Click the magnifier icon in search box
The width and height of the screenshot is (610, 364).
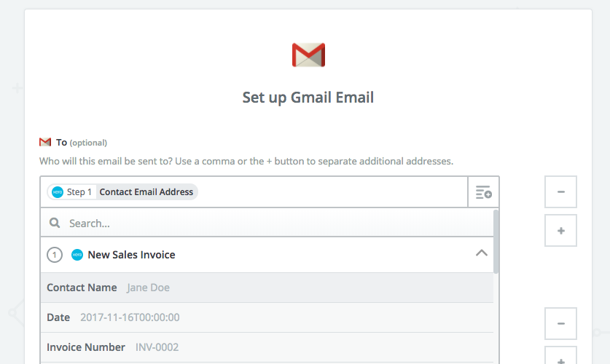[55, 223]
